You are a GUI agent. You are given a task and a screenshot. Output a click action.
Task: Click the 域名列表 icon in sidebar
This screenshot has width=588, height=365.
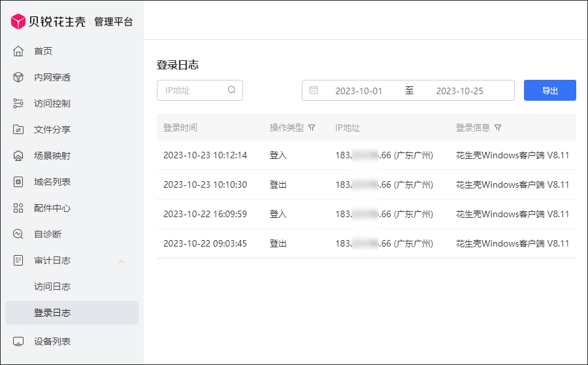pos(18,182)
